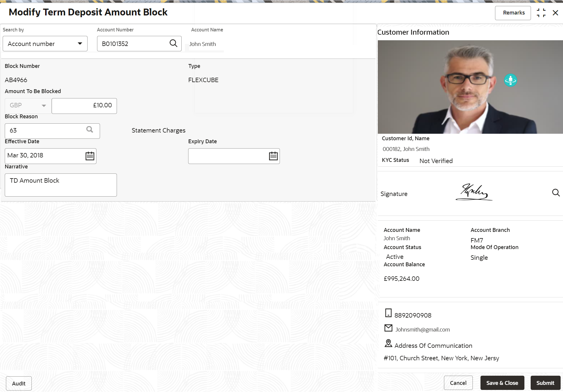Click Save & Close
Screen dimensions: 563x392
click(x=502, y=383)
